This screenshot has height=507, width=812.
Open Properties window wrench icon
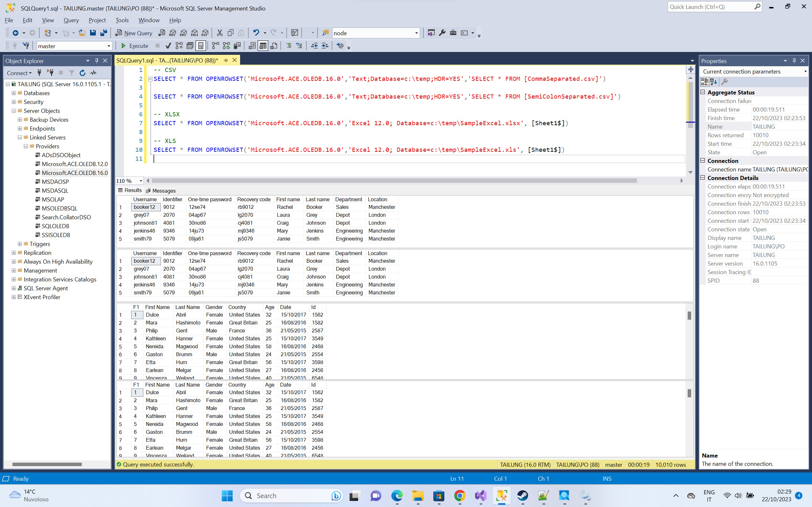[442, 33]
